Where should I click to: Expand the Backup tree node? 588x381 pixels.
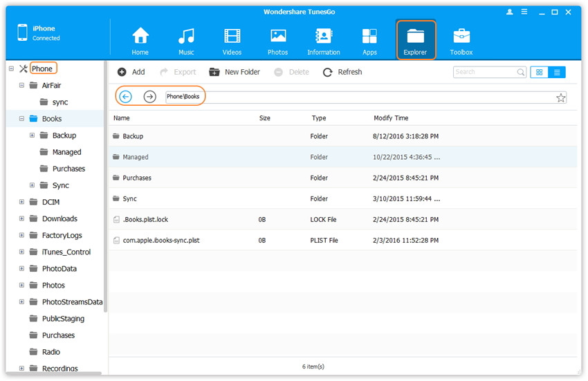pos(33,135)
